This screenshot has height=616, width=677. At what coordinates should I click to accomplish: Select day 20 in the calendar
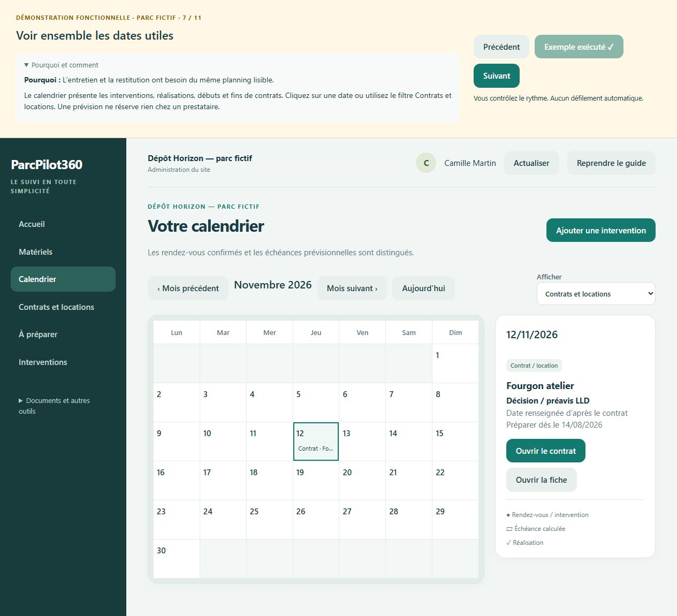[x=362, y=481]
